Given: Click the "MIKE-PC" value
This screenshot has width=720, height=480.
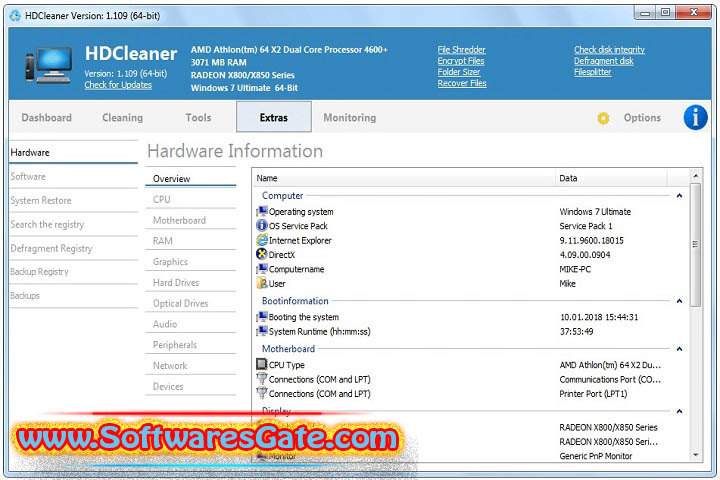Looking at the screenshot, I should (575, 269).
